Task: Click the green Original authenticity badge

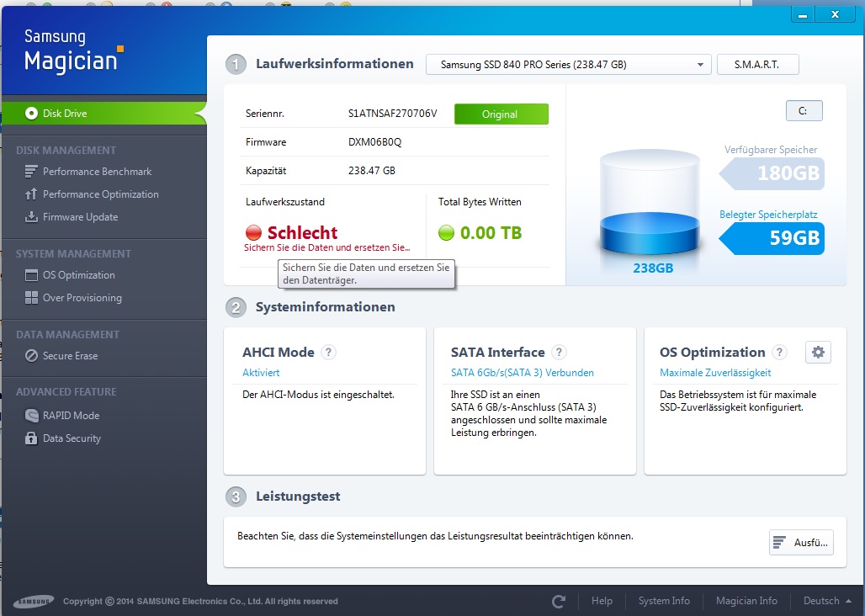Action: coord(501,114)
